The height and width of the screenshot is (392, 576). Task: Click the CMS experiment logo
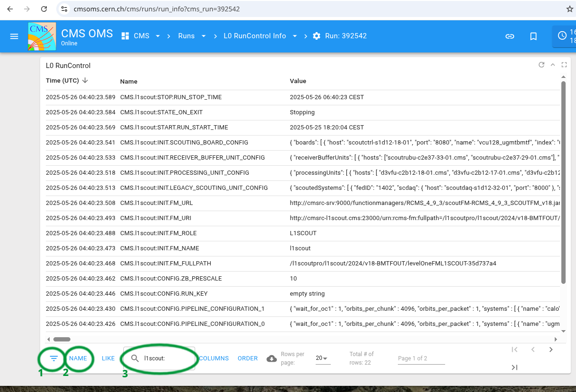click(42, 36)
